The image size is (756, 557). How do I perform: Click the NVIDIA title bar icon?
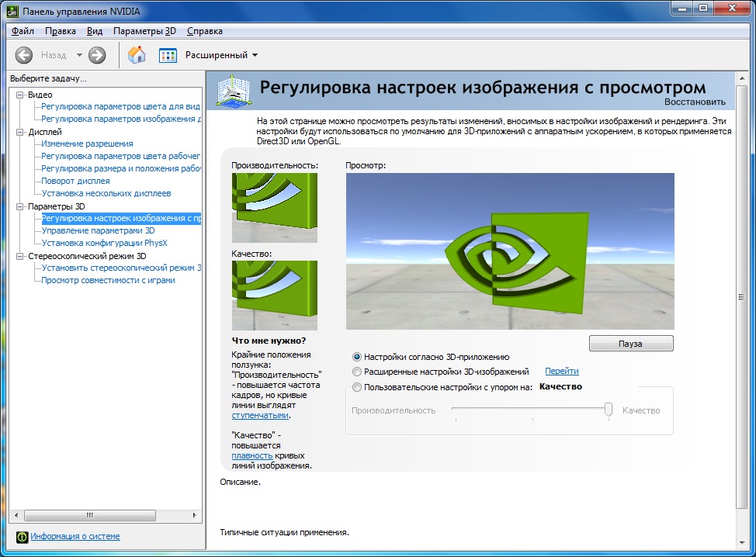(x=12, y=11)
